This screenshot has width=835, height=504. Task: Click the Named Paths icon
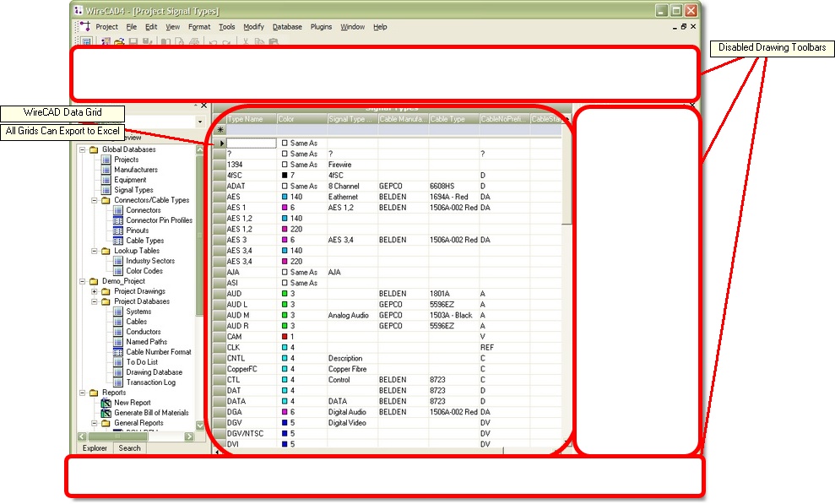tap(117, 342)
